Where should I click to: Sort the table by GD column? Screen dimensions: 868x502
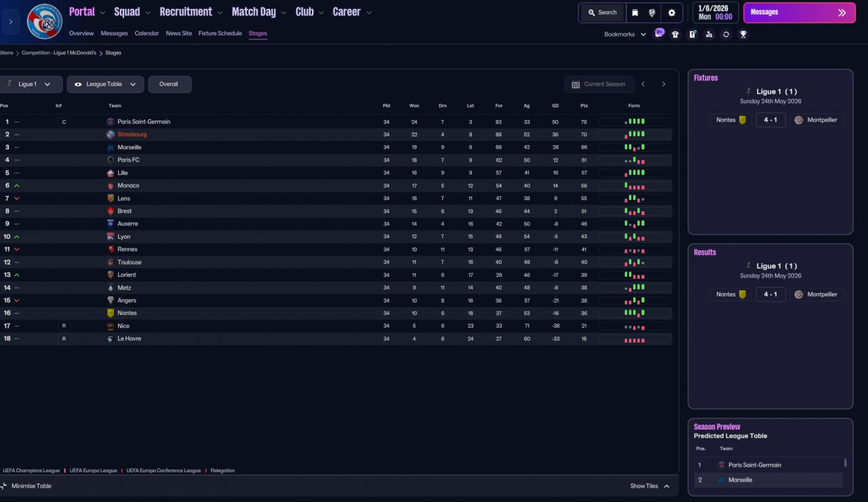coord(555,106)
